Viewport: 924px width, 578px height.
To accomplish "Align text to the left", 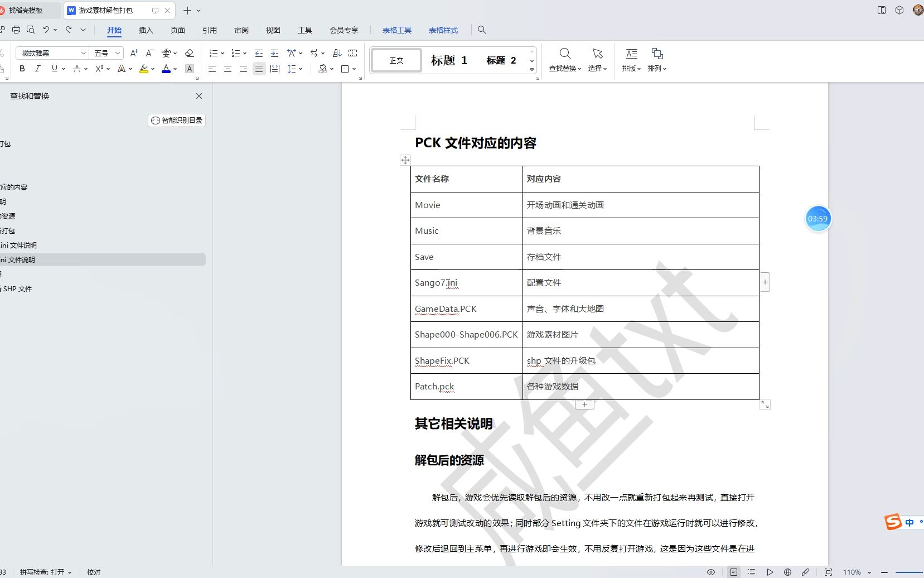I will (212, 69).
